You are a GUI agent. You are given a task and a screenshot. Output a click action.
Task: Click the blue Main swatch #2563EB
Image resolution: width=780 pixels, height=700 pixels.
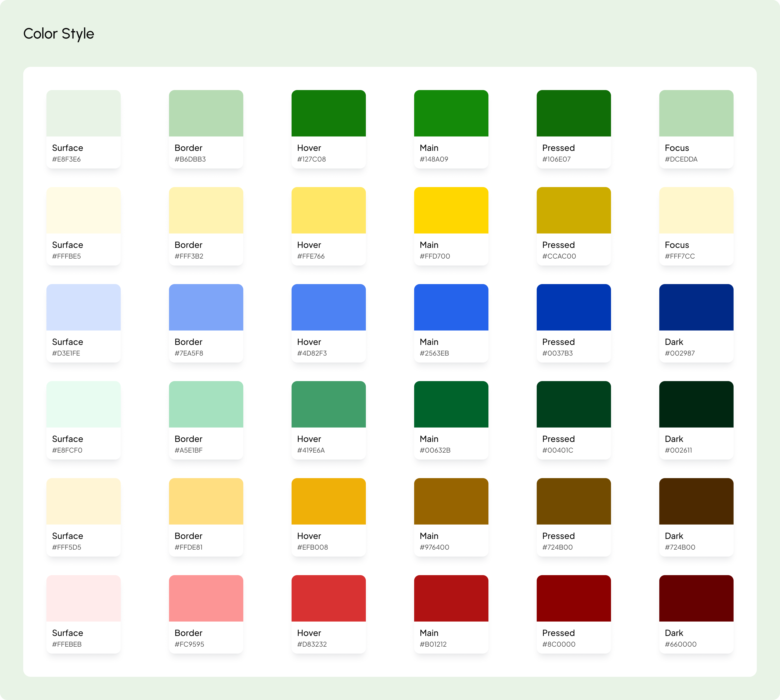click(x=451, y=307)
